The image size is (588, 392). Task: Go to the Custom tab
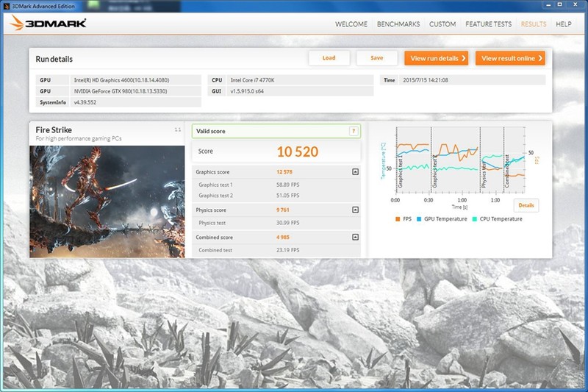click(x=442, y=24)
